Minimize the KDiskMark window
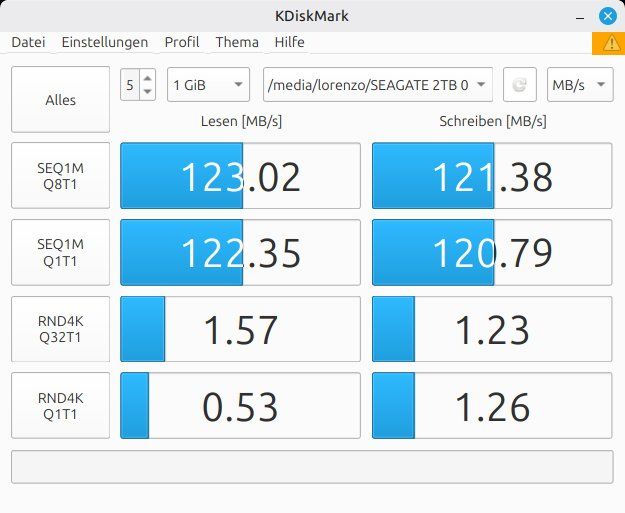Image resolution: width=625 pixels, height=513 pixels. pos(580,18)
